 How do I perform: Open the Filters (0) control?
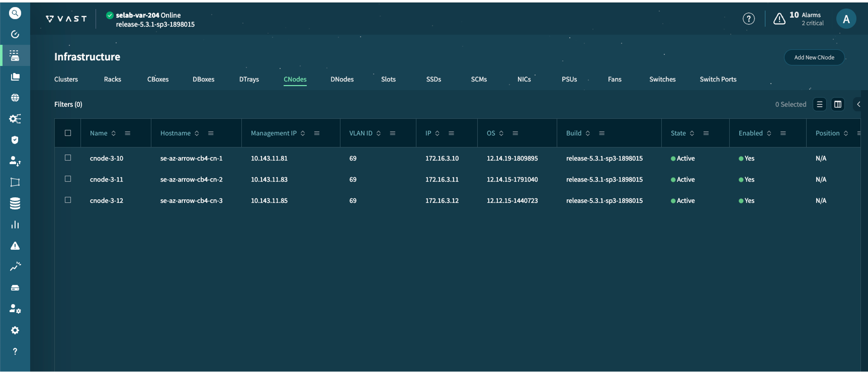tap(68, 105)
